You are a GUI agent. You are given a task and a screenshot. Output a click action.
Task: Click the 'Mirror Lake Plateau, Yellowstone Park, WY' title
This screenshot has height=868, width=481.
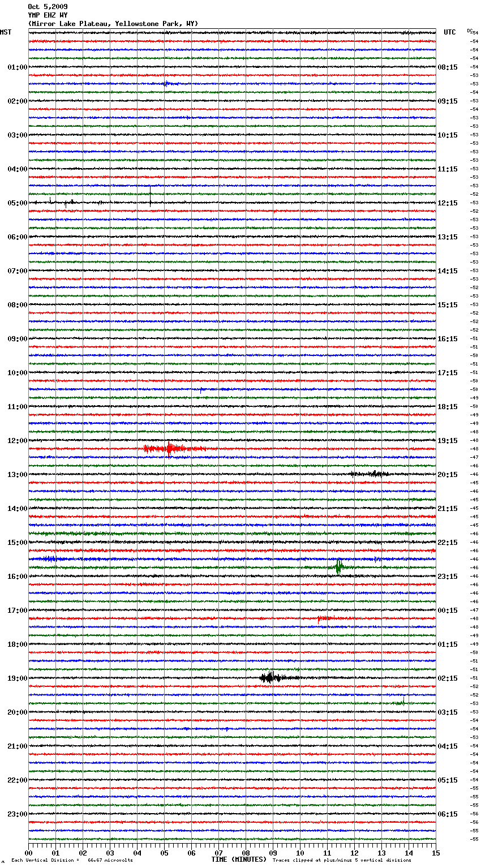coord(113,24)
